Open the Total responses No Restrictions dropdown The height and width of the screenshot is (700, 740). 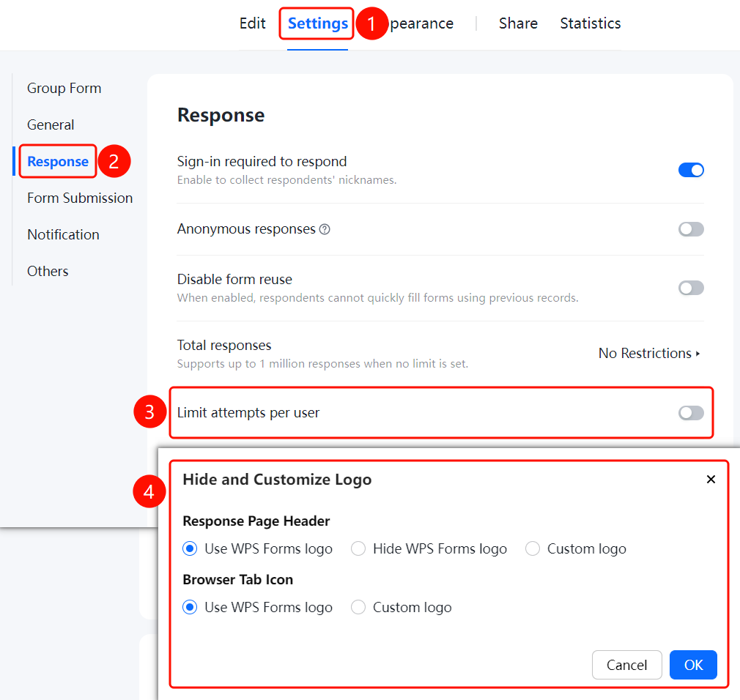pos(649,354)
